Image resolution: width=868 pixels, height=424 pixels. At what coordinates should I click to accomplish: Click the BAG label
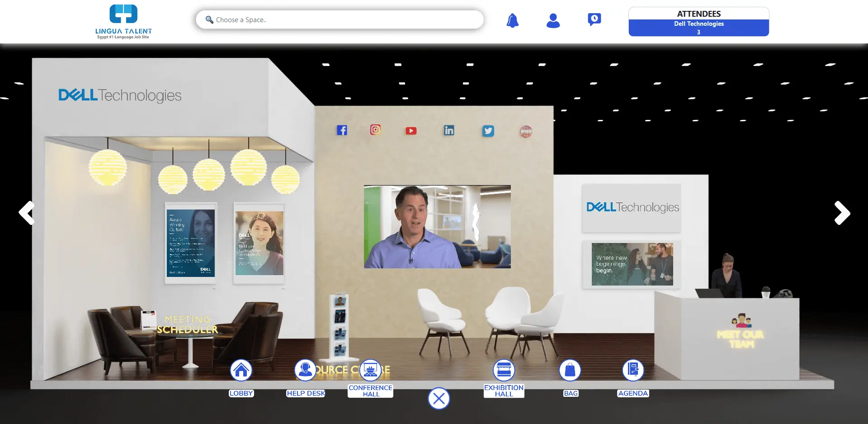pyautogui.click(x=571, y=393)
